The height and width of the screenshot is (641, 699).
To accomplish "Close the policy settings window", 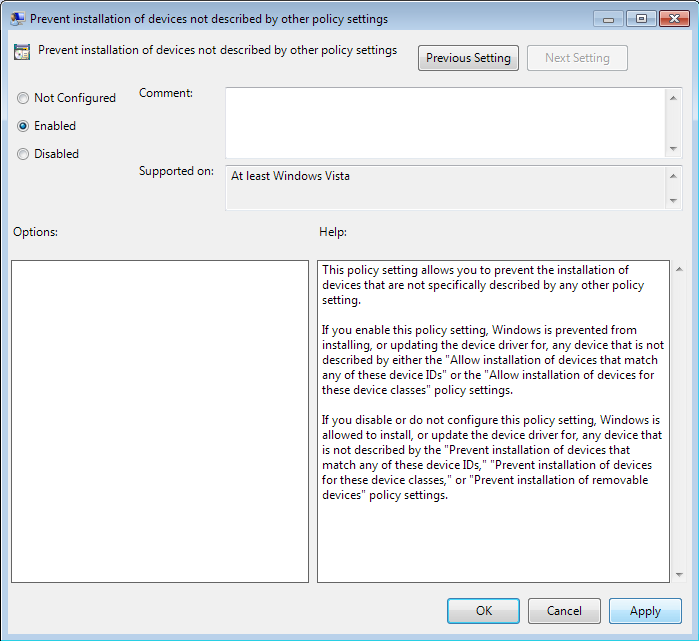I will tap(674, 19).
